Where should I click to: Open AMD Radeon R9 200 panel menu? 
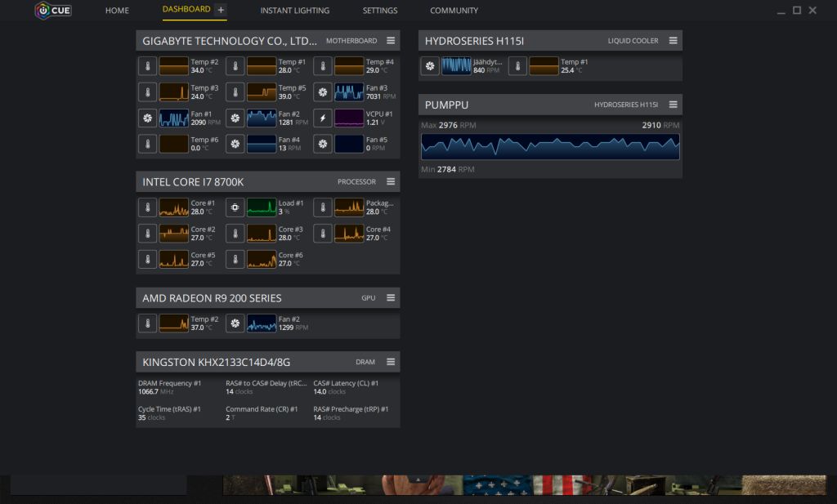[x=391, y=297]
